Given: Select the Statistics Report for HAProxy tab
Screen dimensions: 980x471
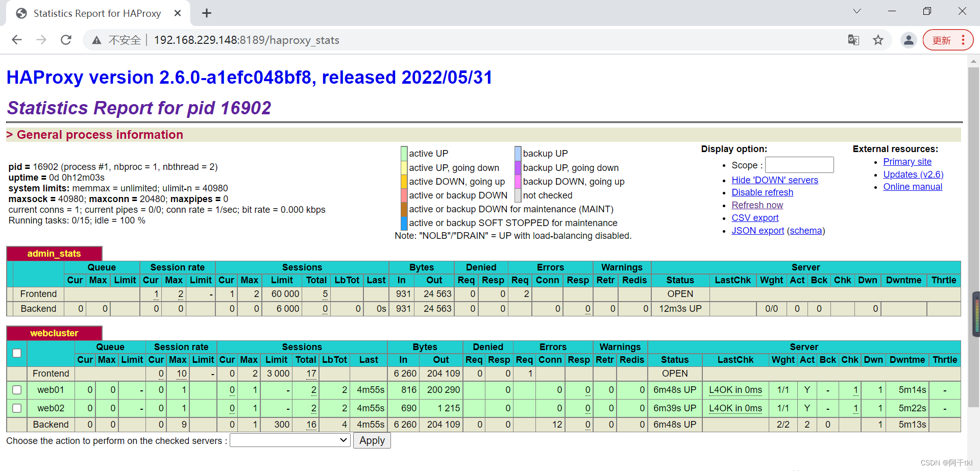Looking at the screenshot, I should 97,13.
